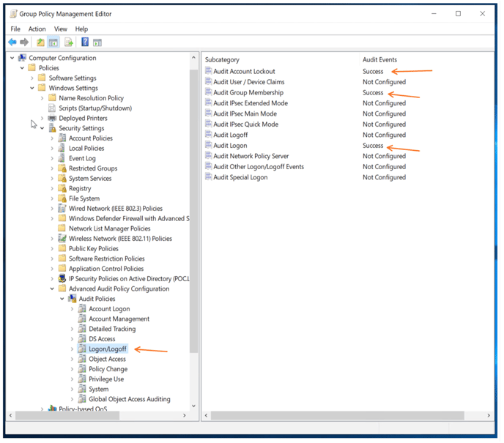This screenshot has height=443, width=504.
Task: Open the View menu
Action: tap(60, 29)
